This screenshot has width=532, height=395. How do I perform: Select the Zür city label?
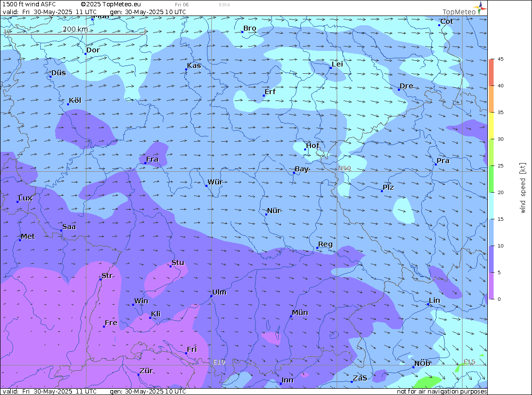(146, 371)
